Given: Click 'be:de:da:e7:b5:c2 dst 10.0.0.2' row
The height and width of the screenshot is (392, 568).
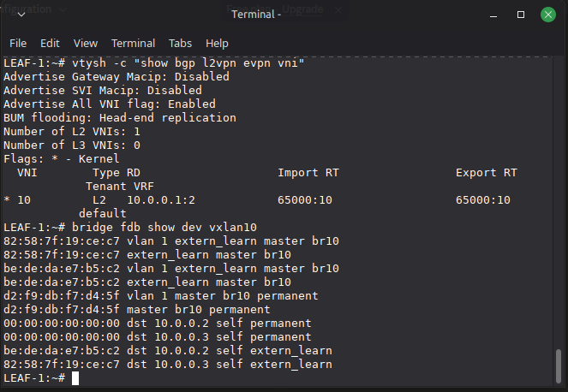Looking at the screenshot, I should coord(168,351).
